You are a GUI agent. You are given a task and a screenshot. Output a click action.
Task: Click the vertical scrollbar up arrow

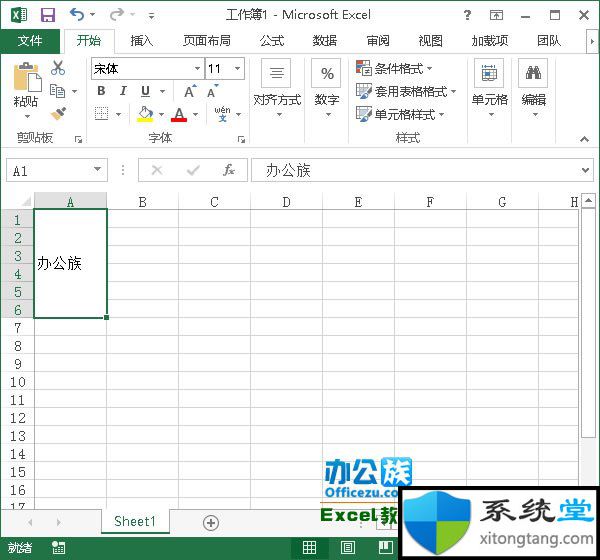click(x=588, y=200)
